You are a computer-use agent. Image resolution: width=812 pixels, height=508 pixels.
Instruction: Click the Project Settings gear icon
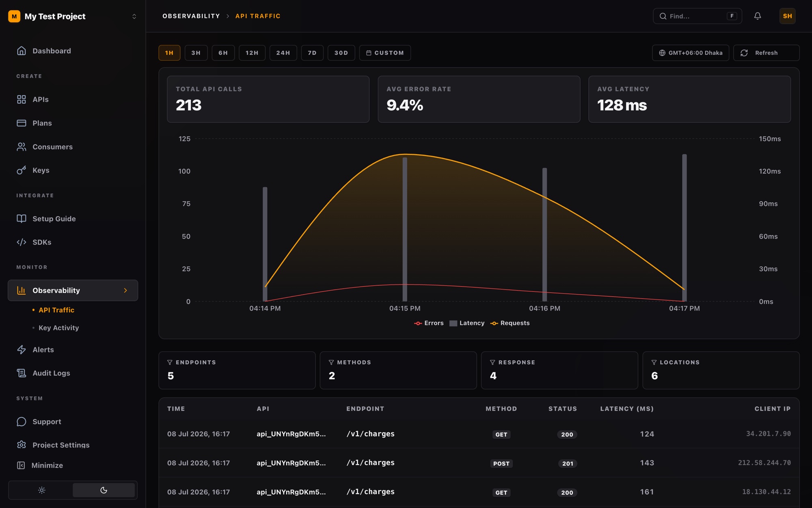(x=22, y=445)
